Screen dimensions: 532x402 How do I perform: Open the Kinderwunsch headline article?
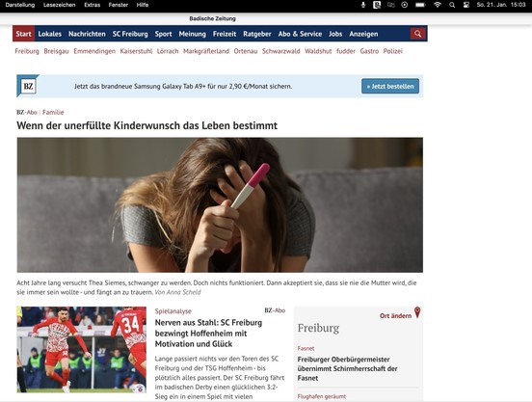(x=146, y=125)
